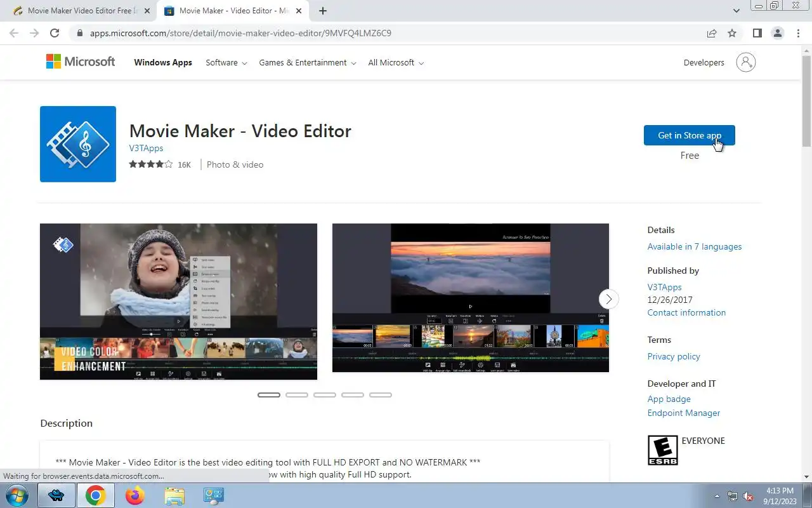Reload the current page
This screenshot has height=508, width=812.
pyautogui.click(x=55, y=33)
